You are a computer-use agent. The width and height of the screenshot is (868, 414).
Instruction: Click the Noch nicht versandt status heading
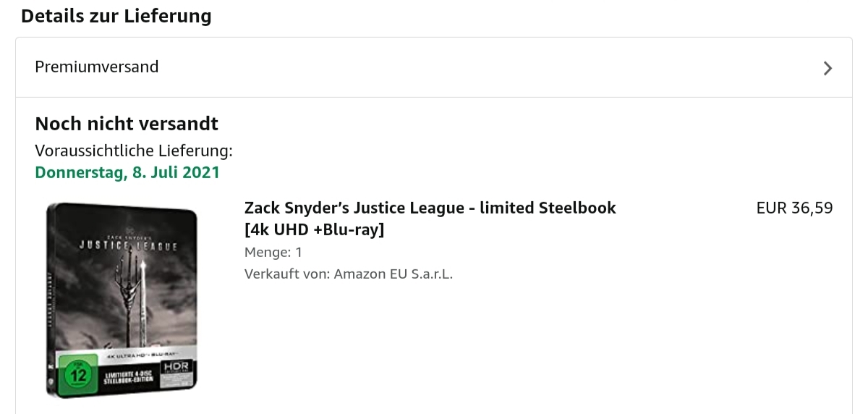(x=127, y=124)
